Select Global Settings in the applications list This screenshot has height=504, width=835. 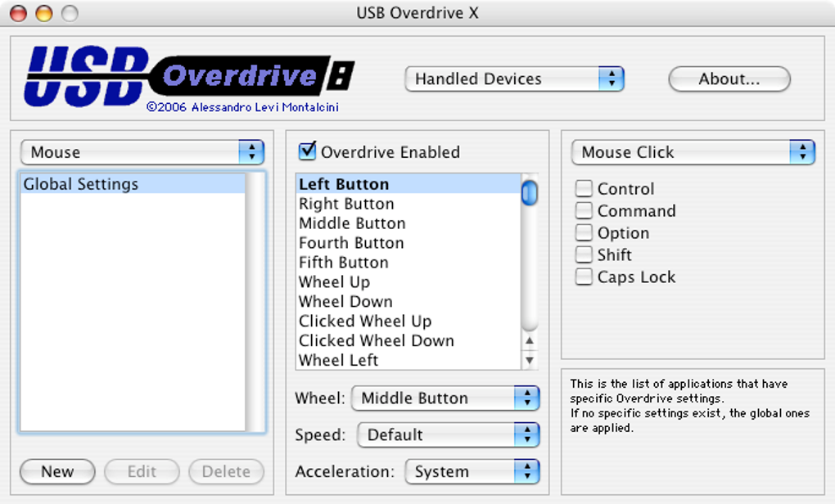(x=133, y=183)
